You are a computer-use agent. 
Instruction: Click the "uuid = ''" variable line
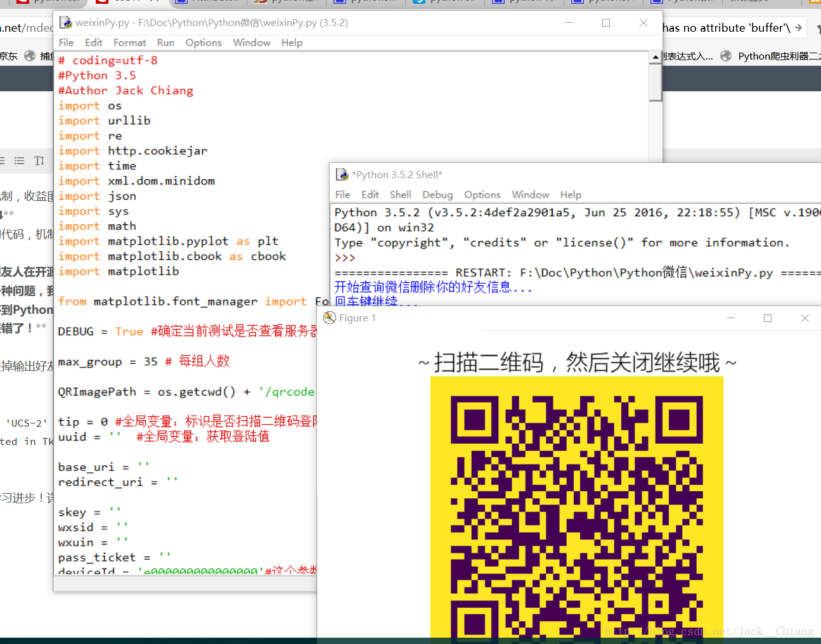pyautogui.click(x=164, y=437)
